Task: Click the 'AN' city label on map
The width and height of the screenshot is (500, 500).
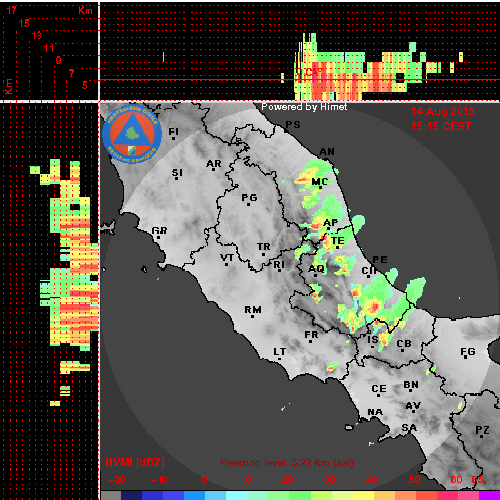Action: pyautogui.click(x=327, y=152)
